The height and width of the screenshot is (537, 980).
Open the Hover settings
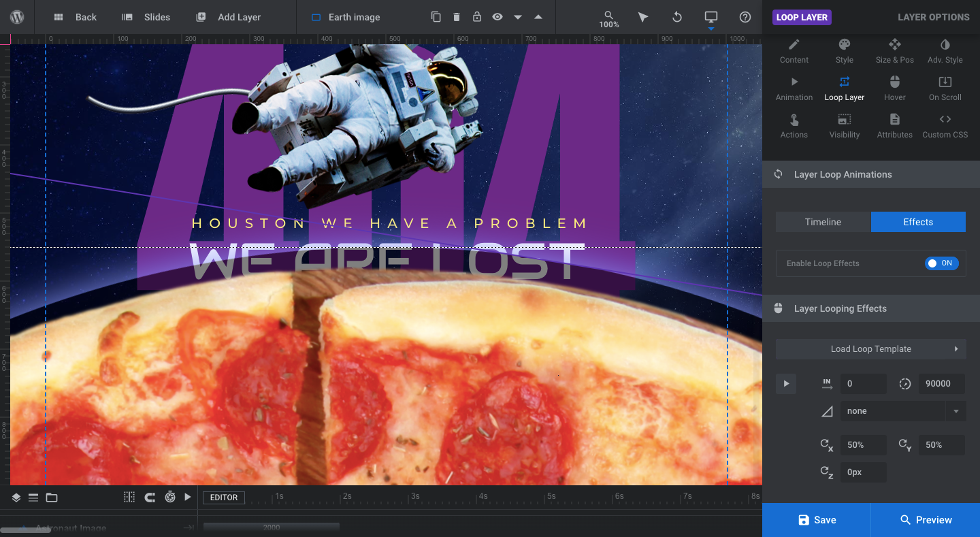[x=895, y=88]
